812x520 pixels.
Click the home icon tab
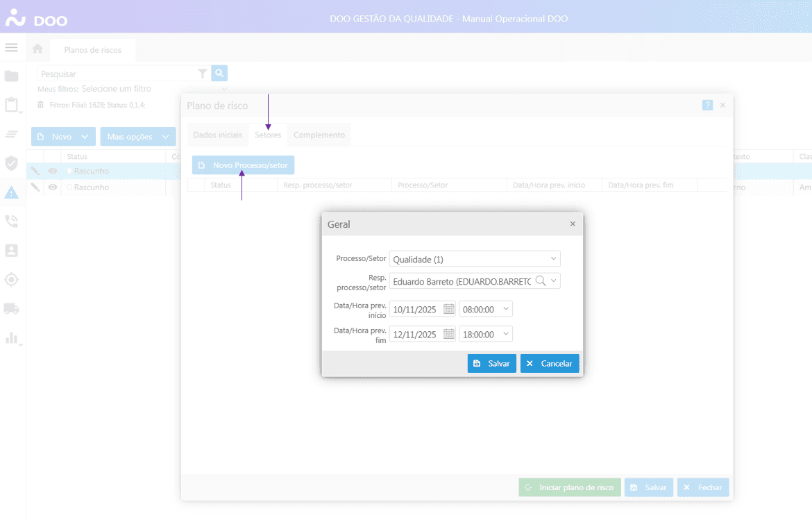[x=37, y=49]
